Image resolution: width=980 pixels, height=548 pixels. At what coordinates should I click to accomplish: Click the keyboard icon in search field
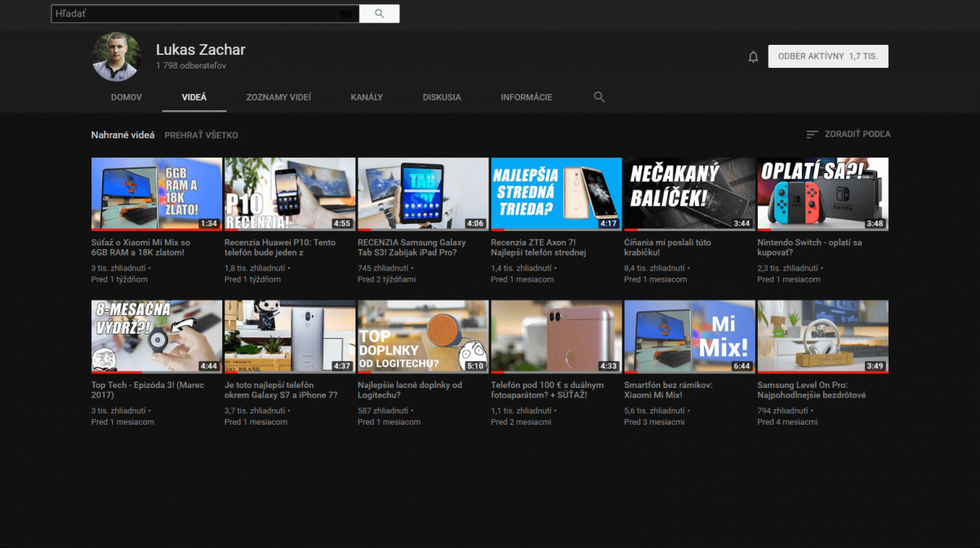345,14
